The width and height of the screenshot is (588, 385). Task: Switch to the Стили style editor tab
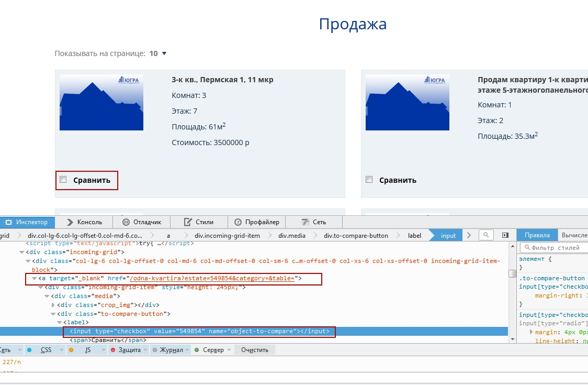[x=199, y=222]
